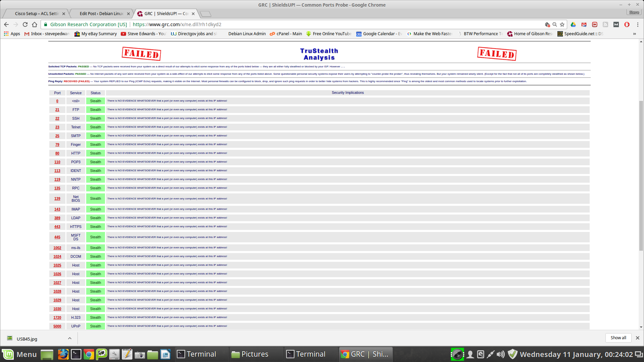This screenshot has height=362, width=644.
Task: Open the Debian Linux Admin bookmark
Action: 247,34
